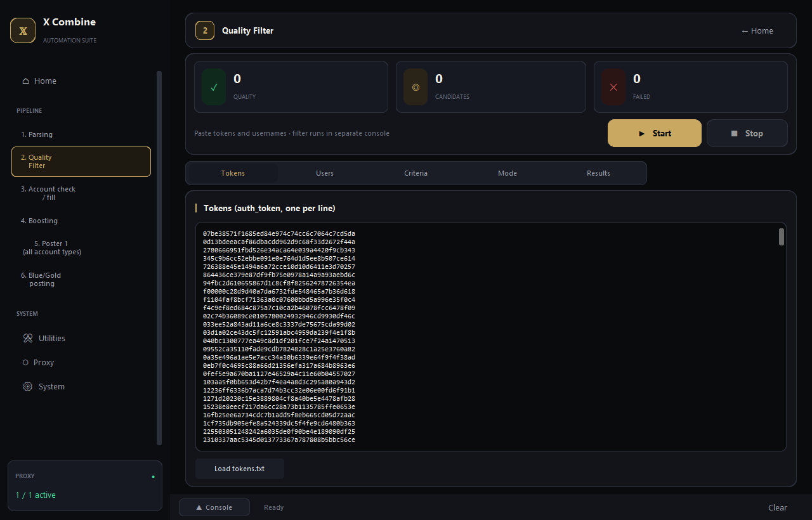Show the Results tab
This screenshot has height=520, width=812.
pyautogui.click(x=598, y=173)
